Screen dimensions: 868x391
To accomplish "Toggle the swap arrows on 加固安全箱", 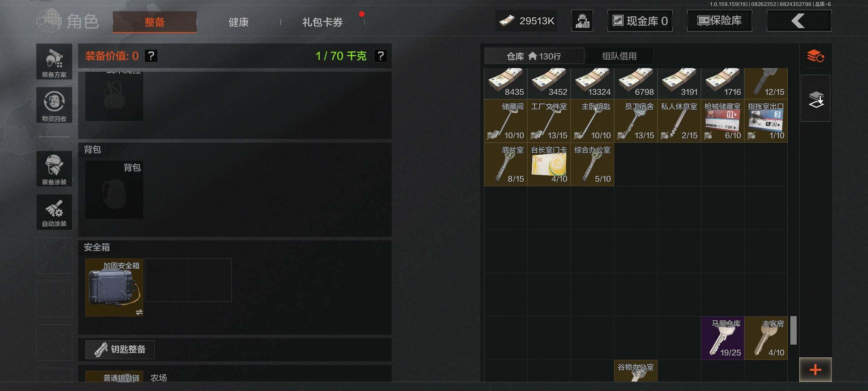I will pos(139,312).
